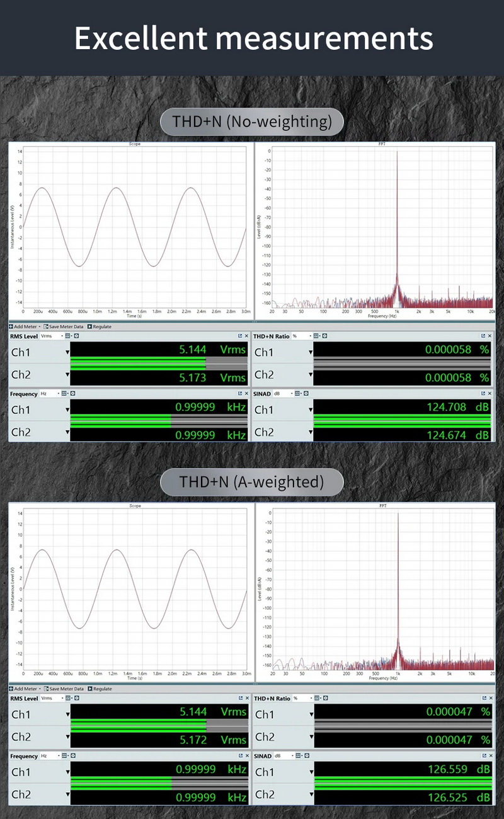Viewport: 504px width, 819px height.
Task: Click the Regulate icon on the meter toolbar
Action: pyautogui.click(x=90, y=327)
